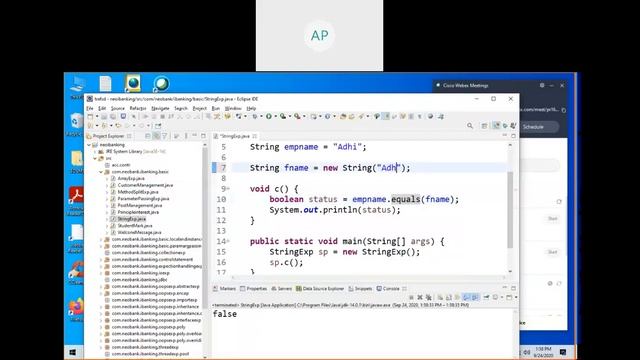Viewport: 640px width, 360px height.
Task: Collapse main method fold marker at line 14
Action: tap(228, 241)
